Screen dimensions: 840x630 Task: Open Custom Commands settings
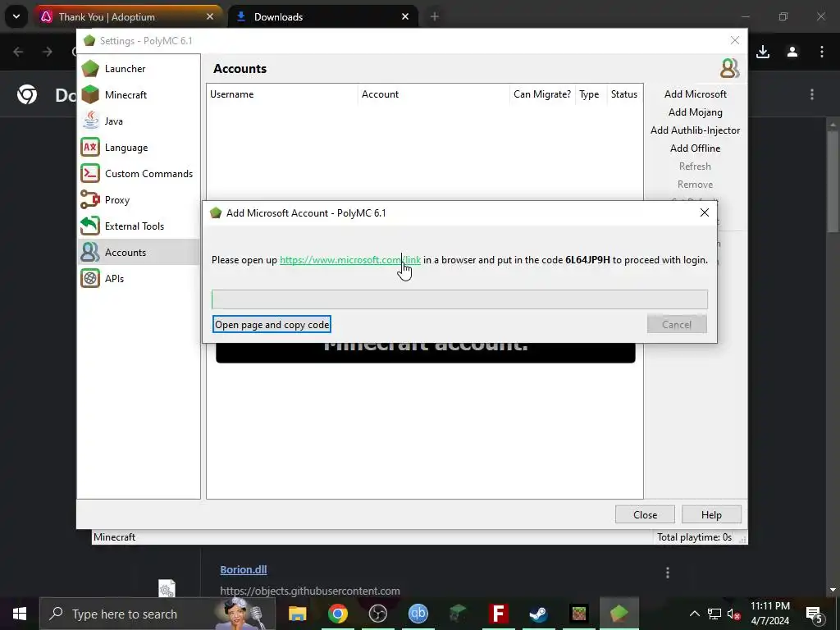[139, 174]
